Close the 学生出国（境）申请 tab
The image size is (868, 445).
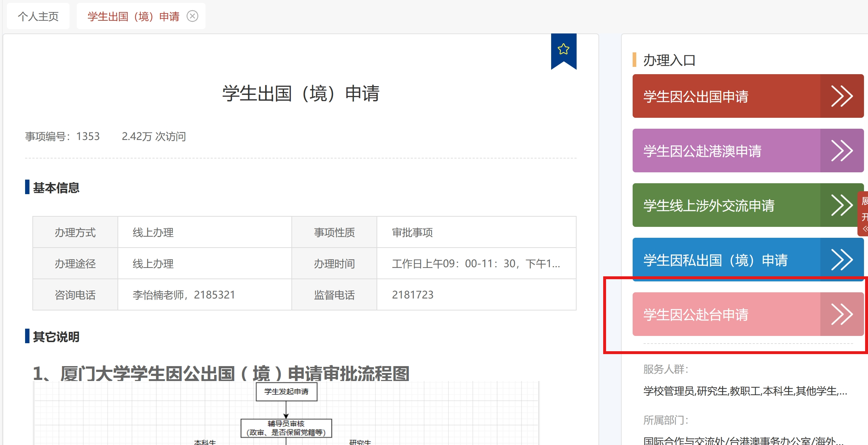pyautogui.click(x=192, y=16)
